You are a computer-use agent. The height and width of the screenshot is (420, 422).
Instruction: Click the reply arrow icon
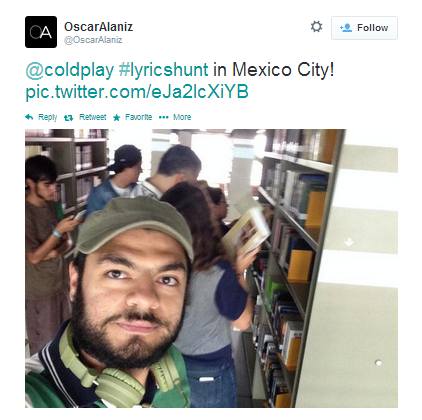(x=29, y=117)
